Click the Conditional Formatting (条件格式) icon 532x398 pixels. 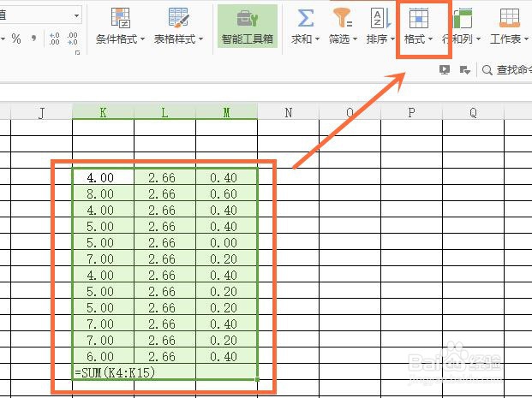[121, 18]
